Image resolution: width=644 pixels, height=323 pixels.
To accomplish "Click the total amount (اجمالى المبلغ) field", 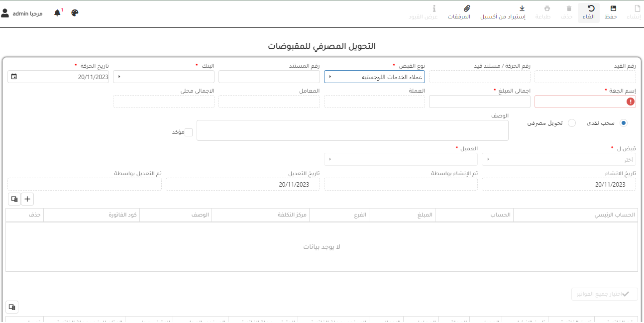I will [479, 102].
